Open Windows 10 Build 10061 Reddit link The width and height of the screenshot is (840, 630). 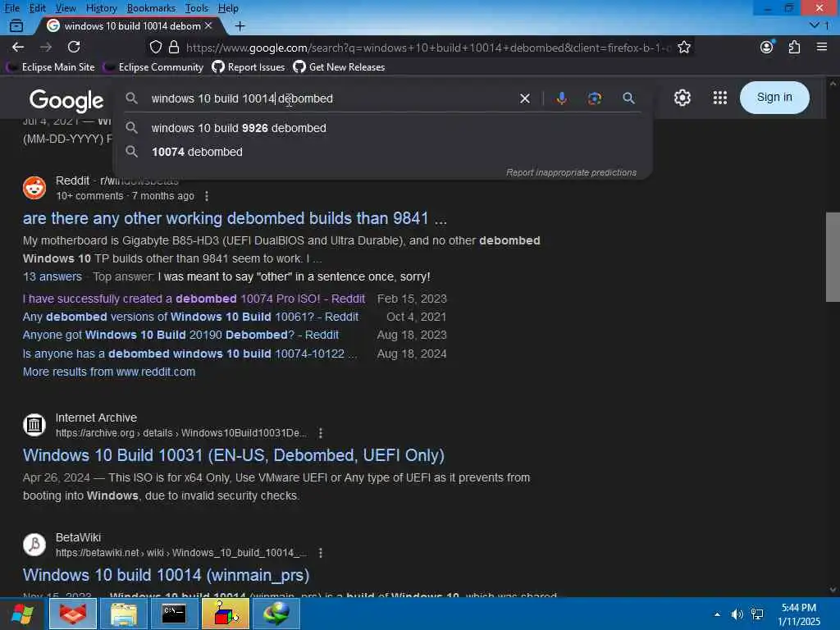(190, 317)
